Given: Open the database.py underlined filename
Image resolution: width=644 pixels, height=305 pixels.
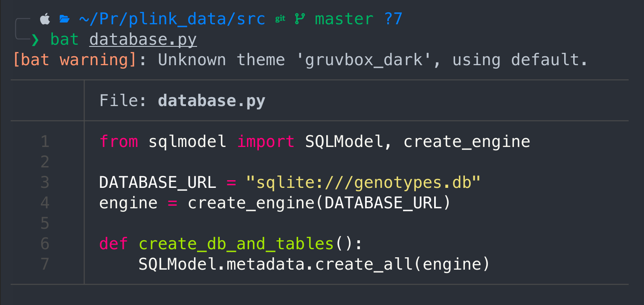Looking at the screenshot, I should 142,39.
